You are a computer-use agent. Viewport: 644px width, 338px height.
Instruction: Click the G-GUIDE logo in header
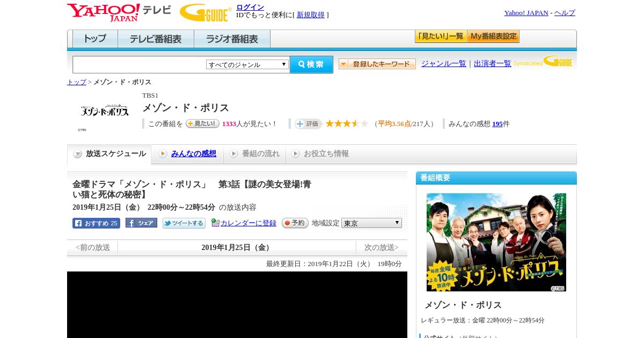click(x=206, y=12)
